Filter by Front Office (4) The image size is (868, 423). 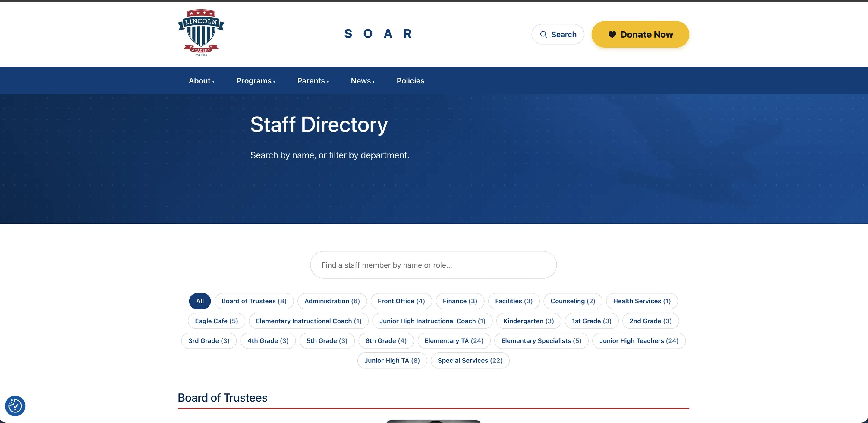401,301
